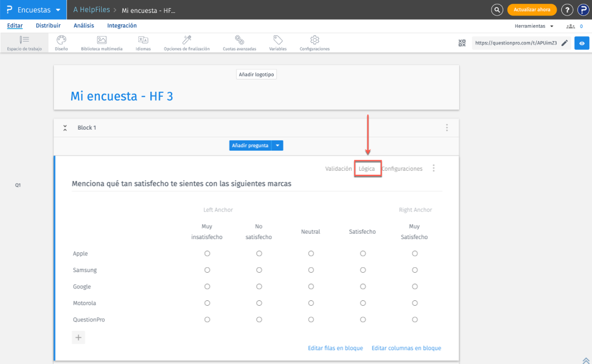Open the search magnifier icon
The width and height of the screenshot is (592, 364).
coord(497,10)
